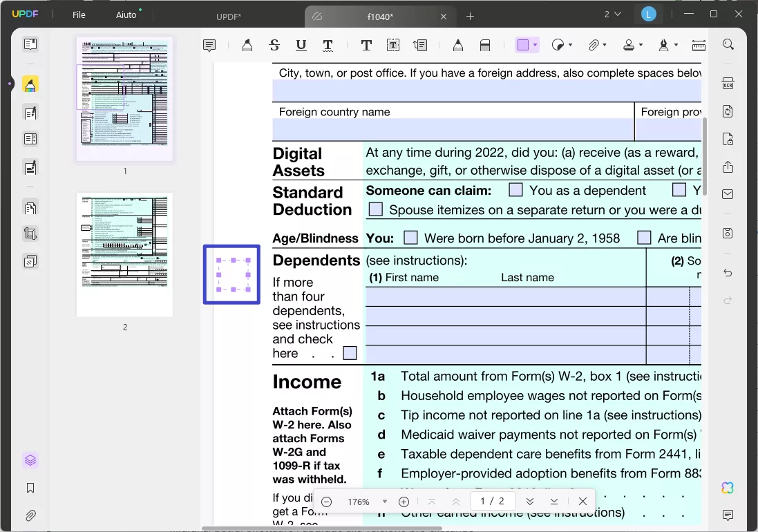Click the Save icon in right sidebar
The width and height of the screenshot is (758, 532).
728,234
